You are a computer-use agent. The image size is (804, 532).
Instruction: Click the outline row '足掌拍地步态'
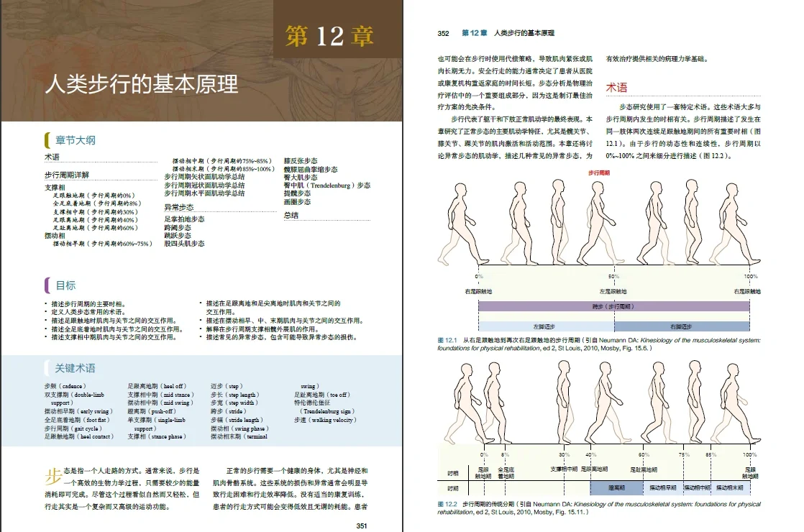point(184,219)
